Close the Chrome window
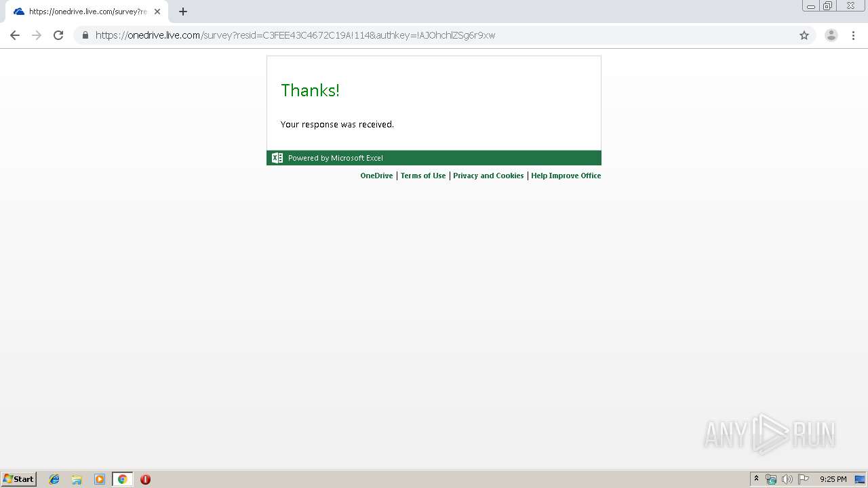Viewport: 868px width, 488px height. point(850,5)
